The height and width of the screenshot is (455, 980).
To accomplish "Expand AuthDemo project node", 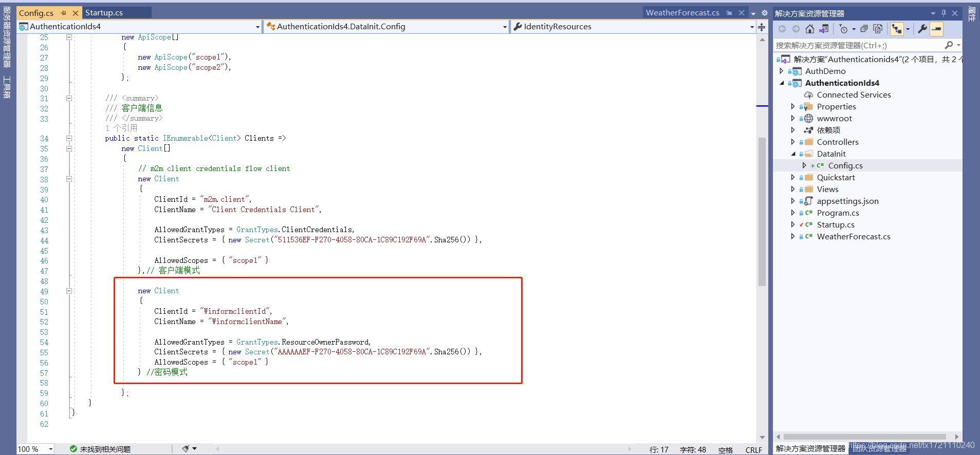I will 782,71.
